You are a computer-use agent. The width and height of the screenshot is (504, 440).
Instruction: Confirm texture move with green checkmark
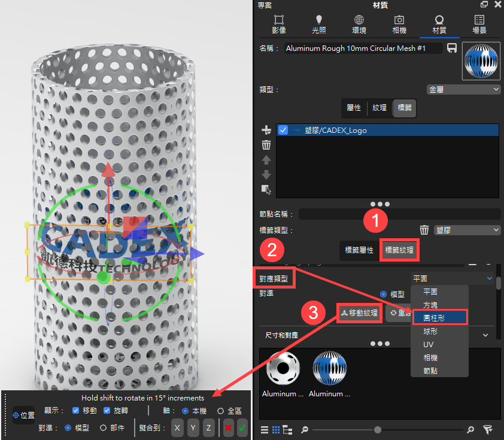click(x=242, y=428)
